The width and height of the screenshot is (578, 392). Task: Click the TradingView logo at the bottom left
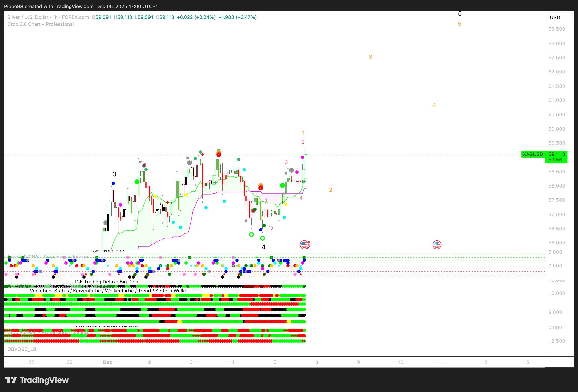pyautogui.click(x=37, y=380)
